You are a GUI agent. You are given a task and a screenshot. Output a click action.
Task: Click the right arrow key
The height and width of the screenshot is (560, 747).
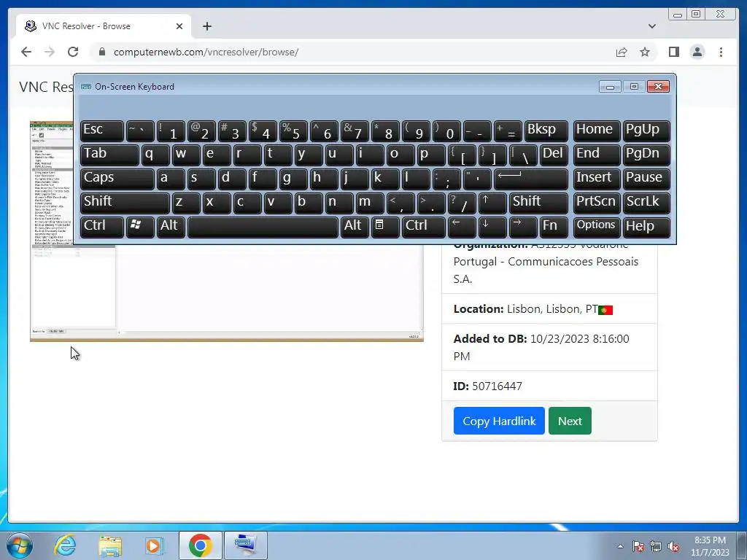click(522, 227)
